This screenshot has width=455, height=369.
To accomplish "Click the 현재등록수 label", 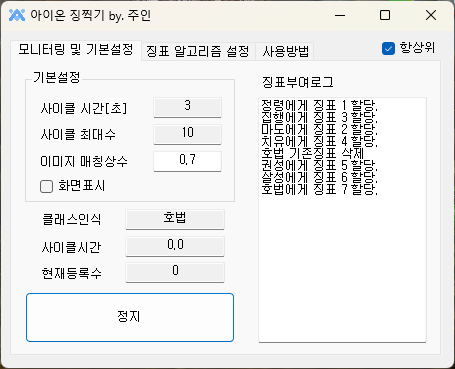I will (x=72, y=273).
